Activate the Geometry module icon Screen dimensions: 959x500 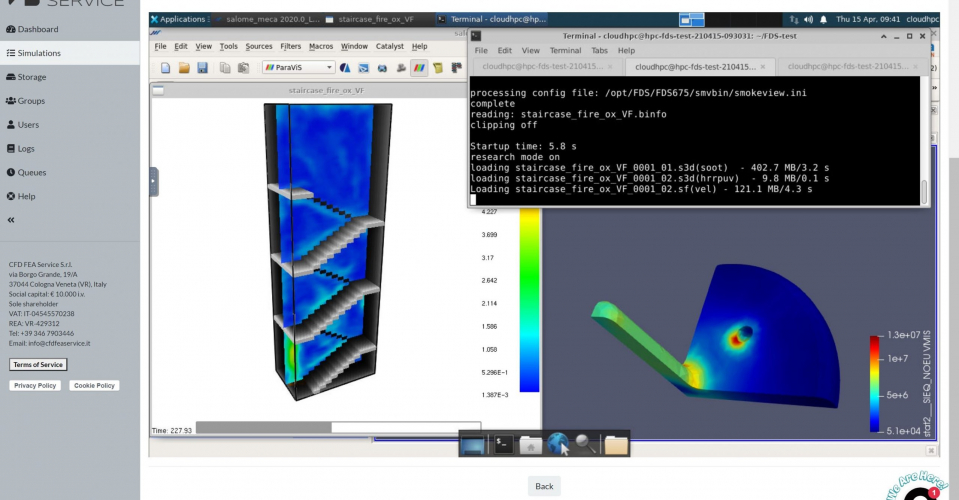coord(345,67)
